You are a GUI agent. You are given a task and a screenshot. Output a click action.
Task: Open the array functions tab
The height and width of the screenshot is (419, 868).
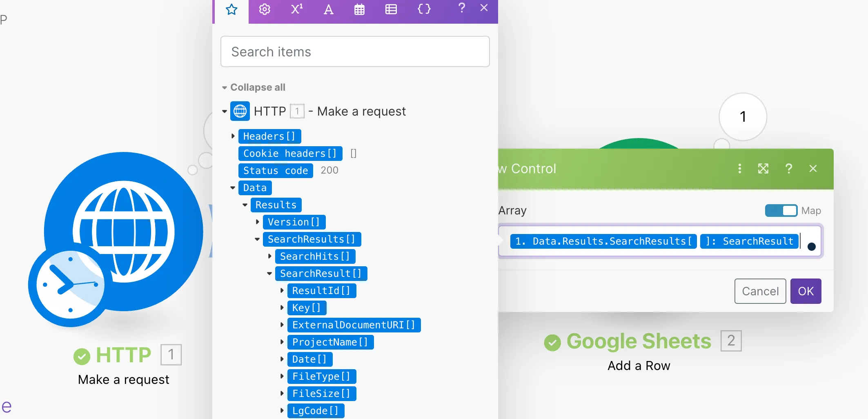tap(391, 9)
